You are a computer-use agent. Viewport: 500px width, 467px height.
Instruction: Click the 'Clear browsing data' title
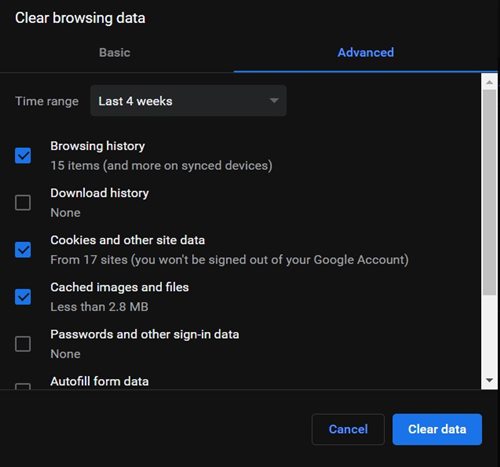tap(80, 18)
